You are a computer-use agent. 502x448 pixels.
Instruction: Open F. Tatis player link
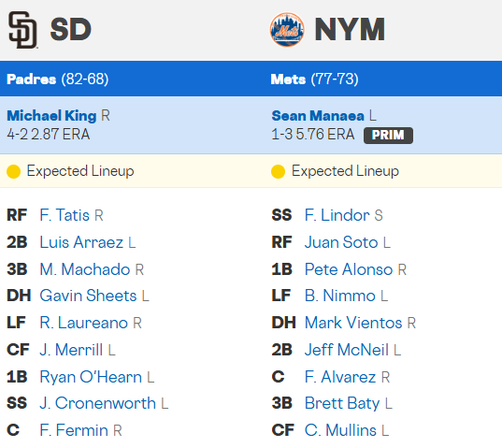65,215
